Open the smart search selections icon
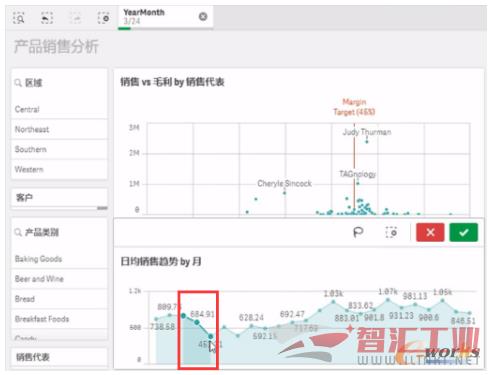Screen dimensions: 490x375 [19, 17]
